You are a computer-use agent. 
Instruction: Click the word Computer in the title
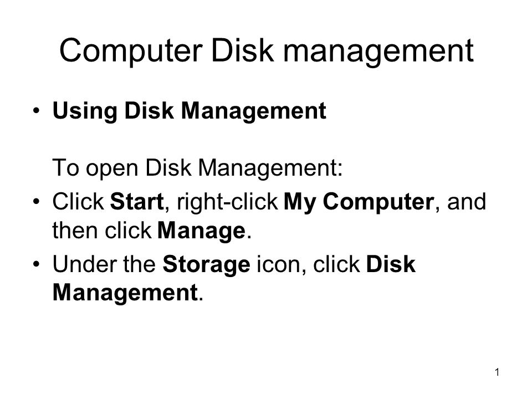point(131,52)
